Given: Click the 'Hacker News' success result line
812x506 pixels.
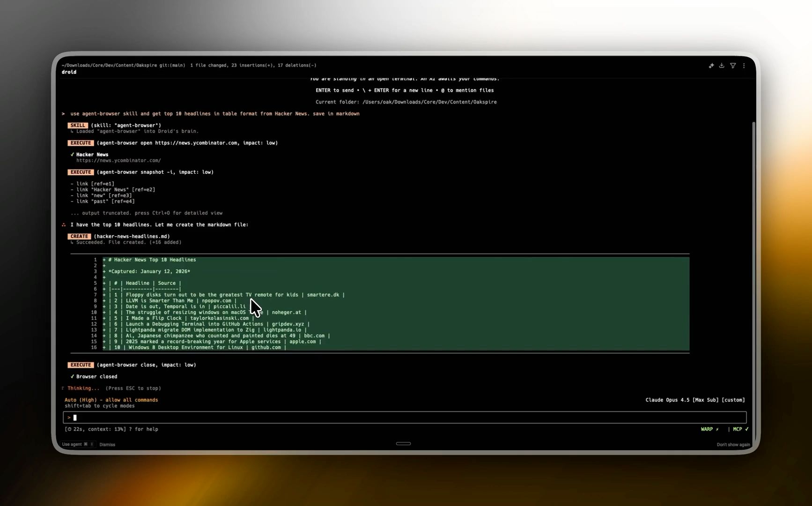Looking at the screenshot, I should [89, 154].
